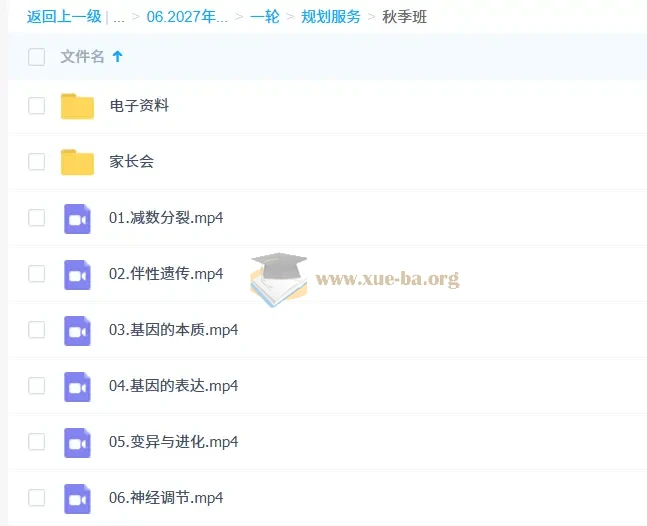Viewport: 647px width, 526px height.
Task: Sort by 文件名 column header
Action: 82,57
